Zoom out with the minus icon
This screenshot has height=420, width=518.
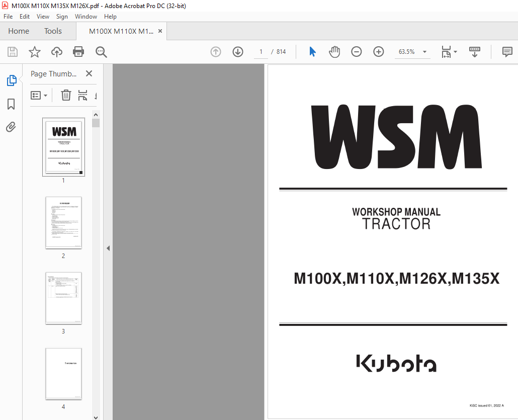pos(357,51)
